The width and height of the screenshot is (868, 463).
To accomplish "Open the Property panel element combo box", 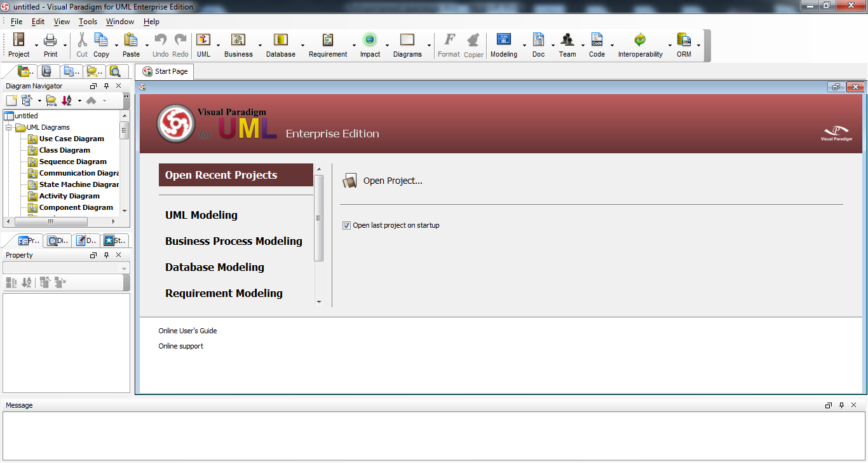I will point(66,268).
